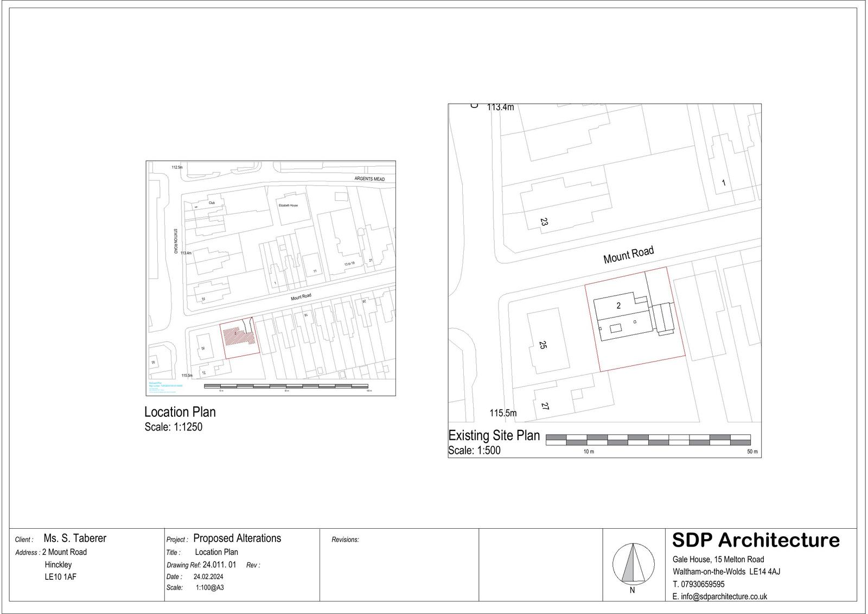868x614 pixels.
Task: Click the ARGENTS MEAD street label
Action: (x=369, y=179)
